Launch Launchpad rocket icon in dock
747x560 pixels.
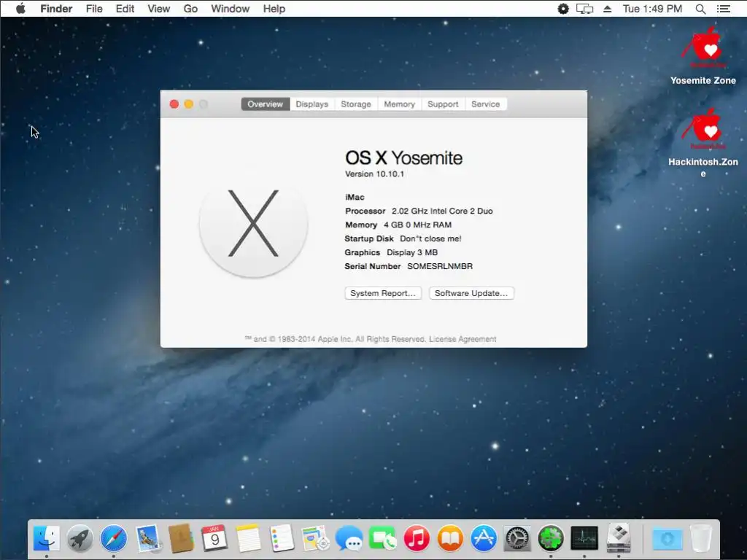tap(80, 538)
